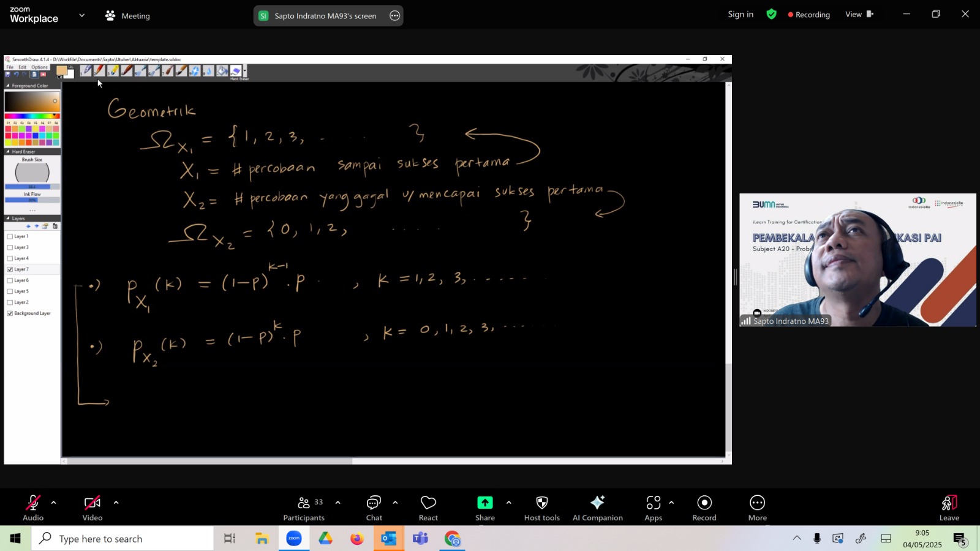Toggle visibility of Background Layer
980x551 pixels.
pos(10,313)
